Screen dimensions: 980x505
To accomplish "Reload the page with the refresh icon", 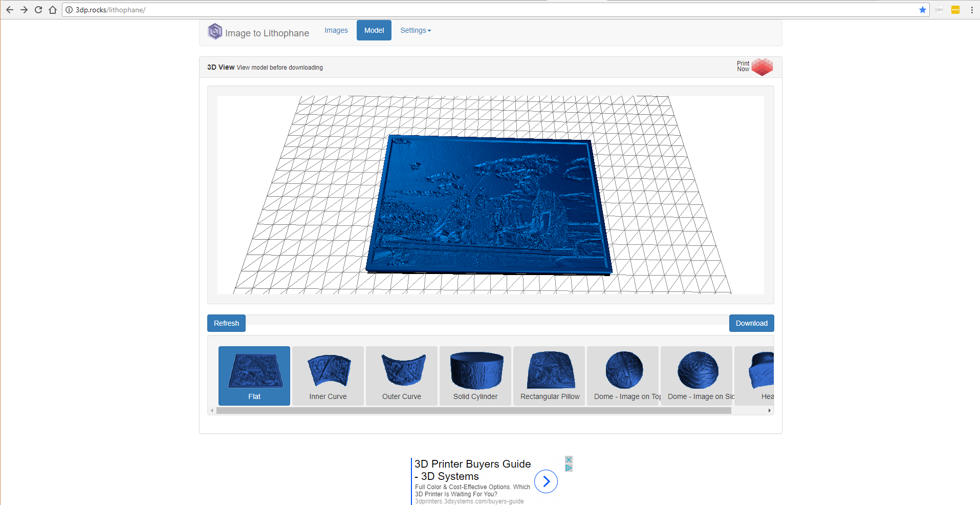I will point(38,10).
